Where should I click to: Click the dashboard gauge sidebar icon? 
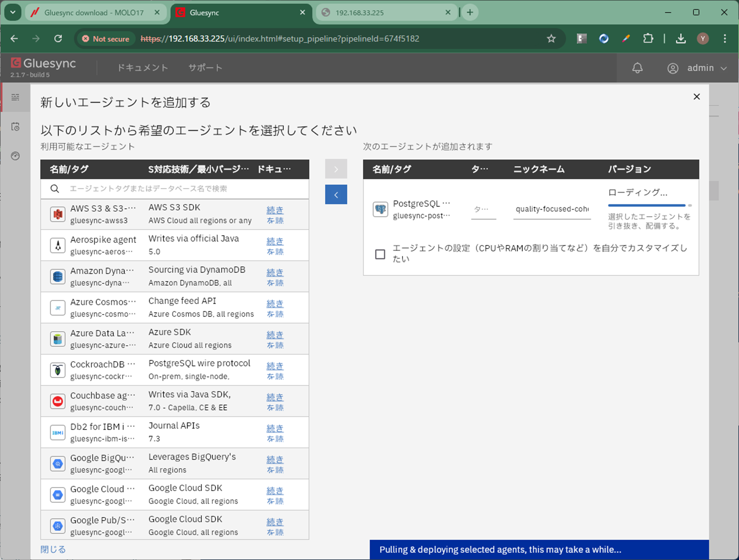(15, 156)
